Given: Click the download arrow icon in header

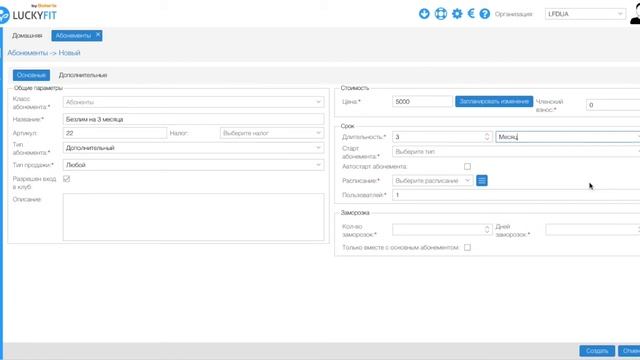Looking at the screenshot, I should click(x=424, y=14).
